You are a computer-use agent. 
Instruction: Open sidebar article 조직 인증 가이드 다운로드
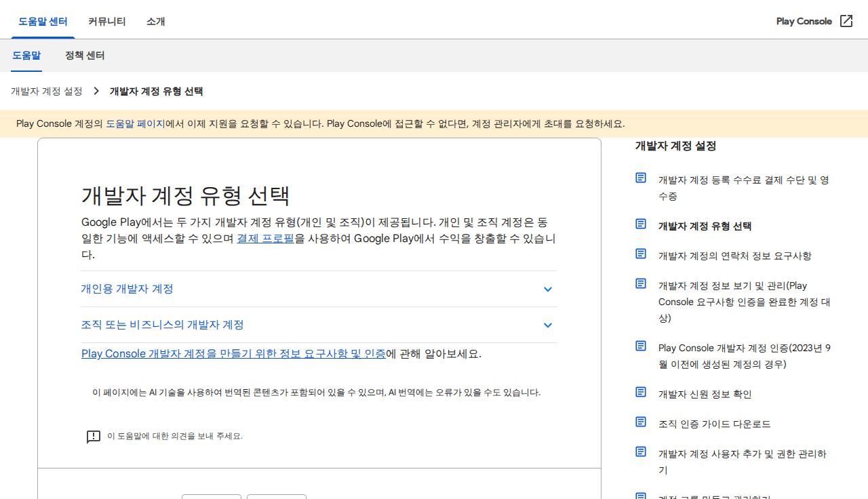click(715, 424)
